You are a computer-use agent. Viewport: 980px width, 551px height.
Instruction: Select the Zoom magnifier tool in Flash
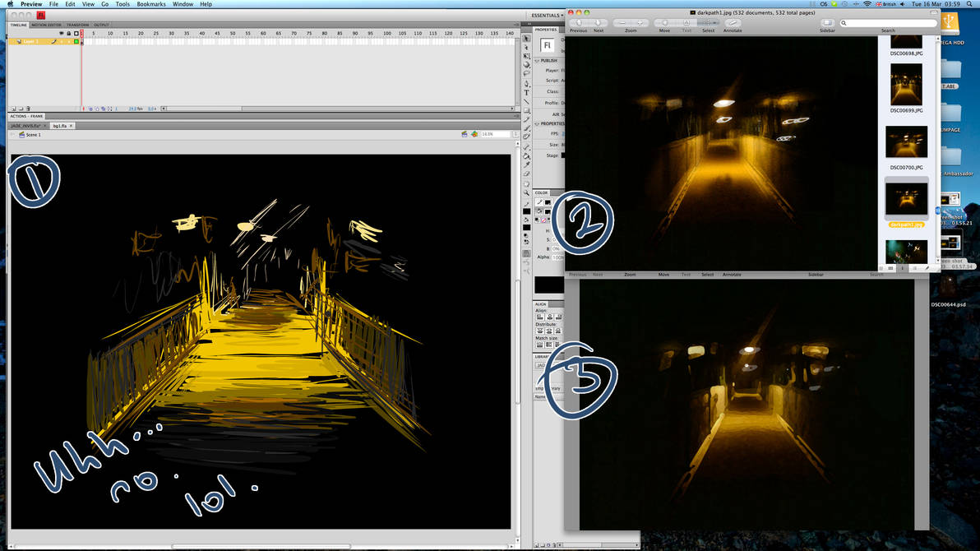(x=527, y=192)
